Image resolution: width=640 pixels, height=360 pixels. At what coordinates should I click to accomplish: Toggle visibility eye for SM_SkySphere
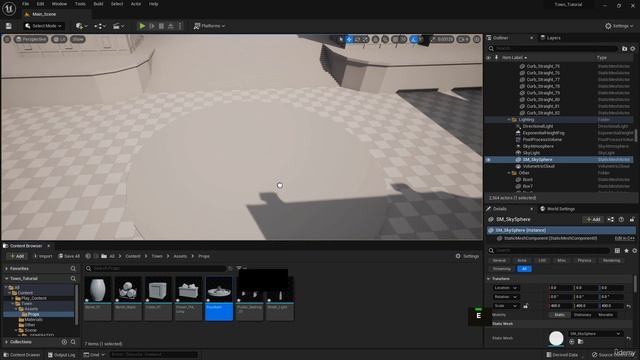click(489, 160)
